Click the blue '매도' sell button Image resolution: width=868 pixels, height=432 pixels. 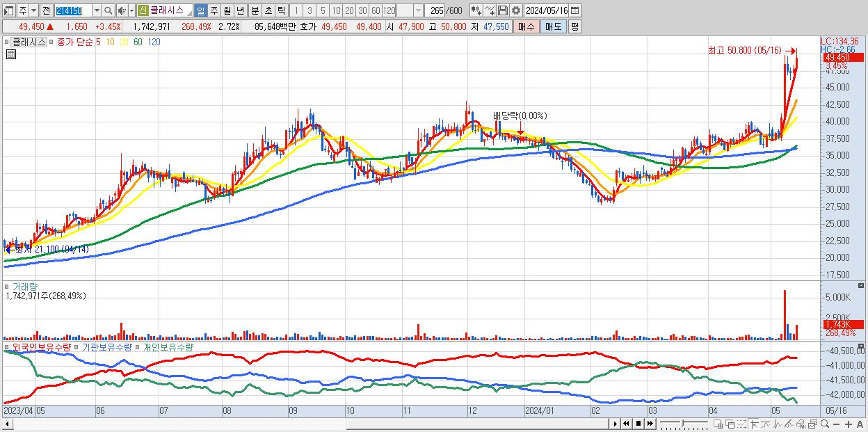[x=553, y=26]
